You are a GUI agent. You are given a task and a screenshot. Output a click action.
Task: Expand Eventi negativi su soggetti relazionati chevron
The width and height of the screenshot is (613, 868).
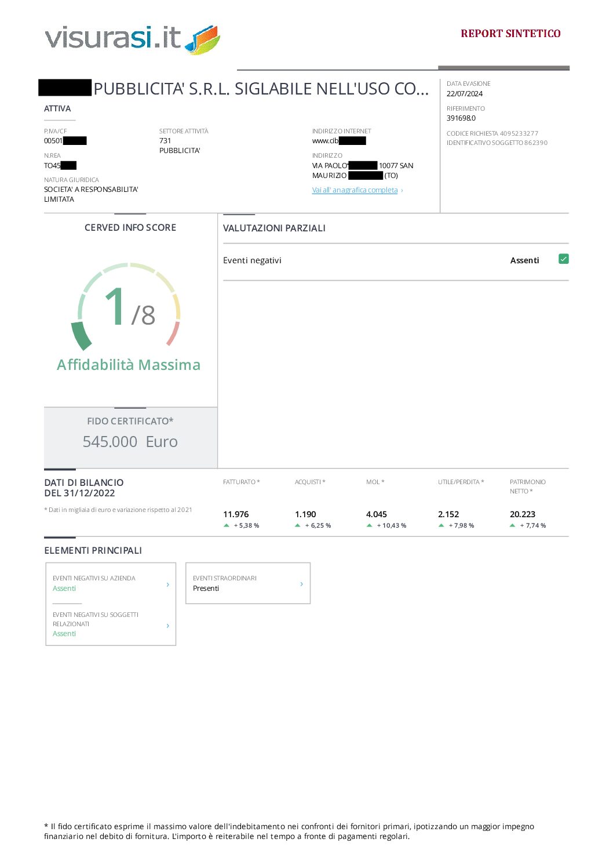tap(168, 626)
